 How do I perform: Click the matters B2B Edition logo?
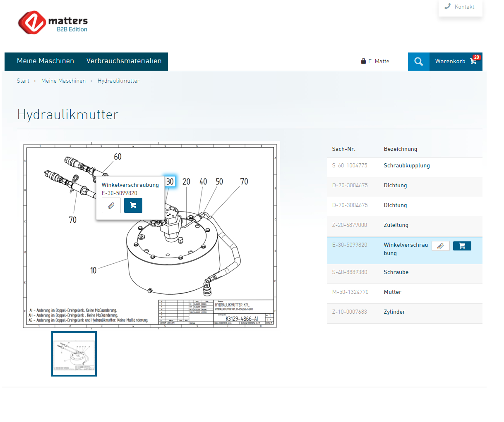(53, 23)
